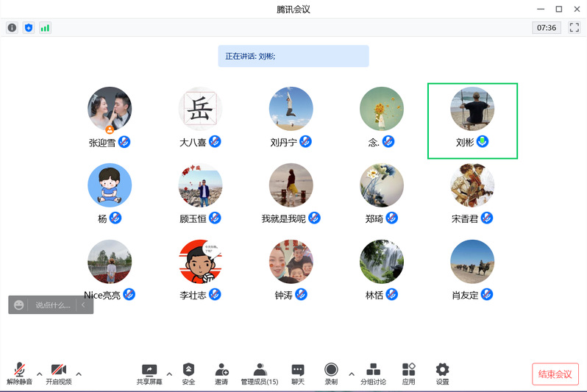Click the 共享屏幕 share screen button
Screen dimensions: 587x392
[149, 373]
